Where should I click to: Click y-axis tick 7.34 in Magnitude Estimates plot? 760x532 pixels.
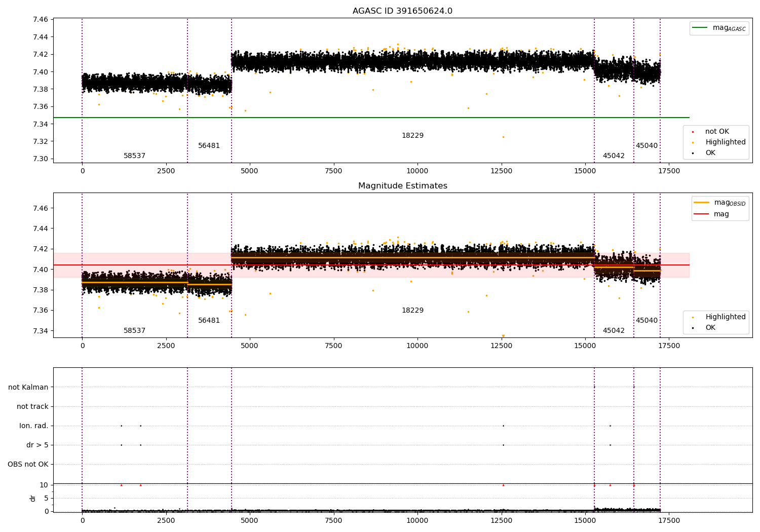pyautogui.click(x=41, y=331)
